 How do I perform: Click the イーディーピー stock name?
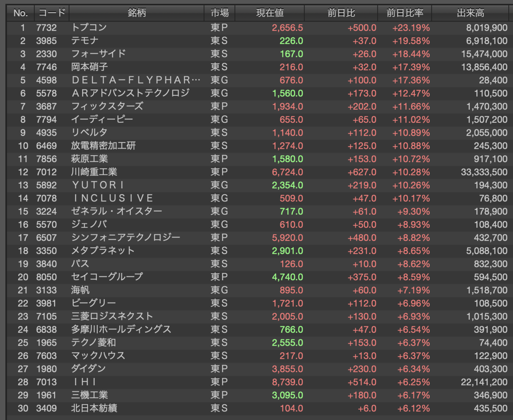[102, 120]
